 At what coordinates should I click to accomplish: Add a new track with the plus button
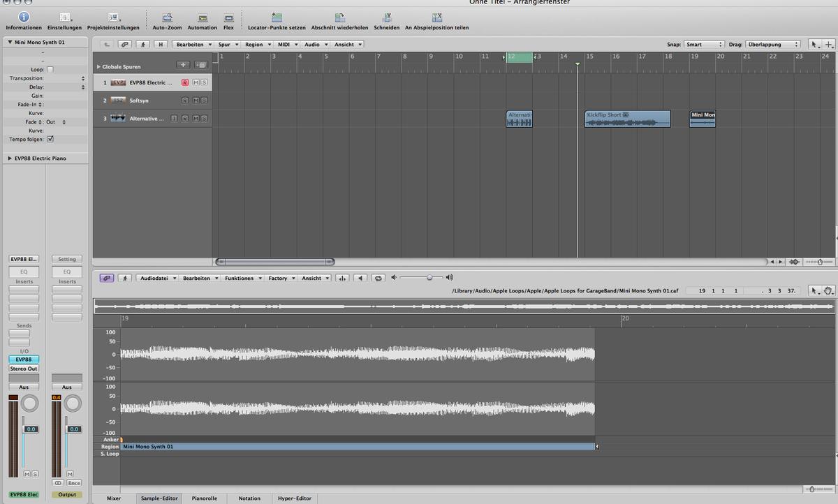point(184,65)
